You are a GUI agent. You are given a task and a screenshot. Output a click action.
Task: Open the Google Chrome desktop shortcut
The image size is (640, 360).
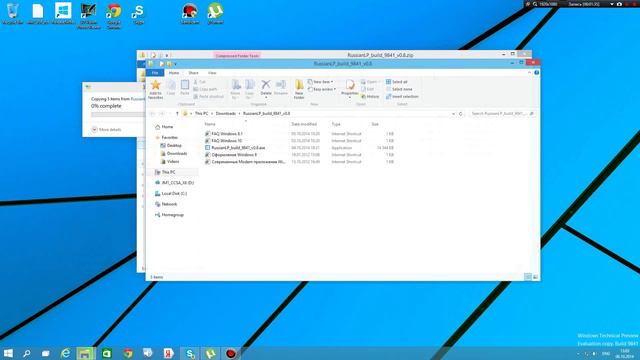coord(114,15)
